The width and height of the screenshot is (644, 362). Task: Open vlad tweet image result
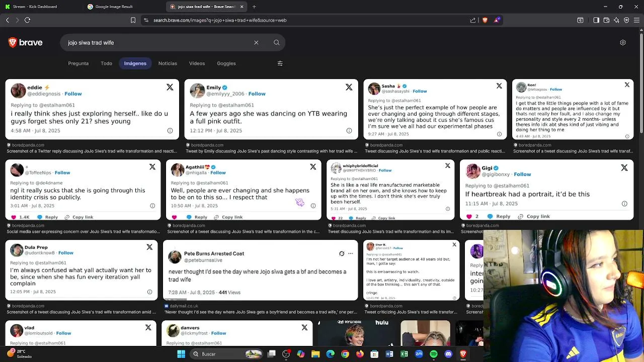[81, 333]
